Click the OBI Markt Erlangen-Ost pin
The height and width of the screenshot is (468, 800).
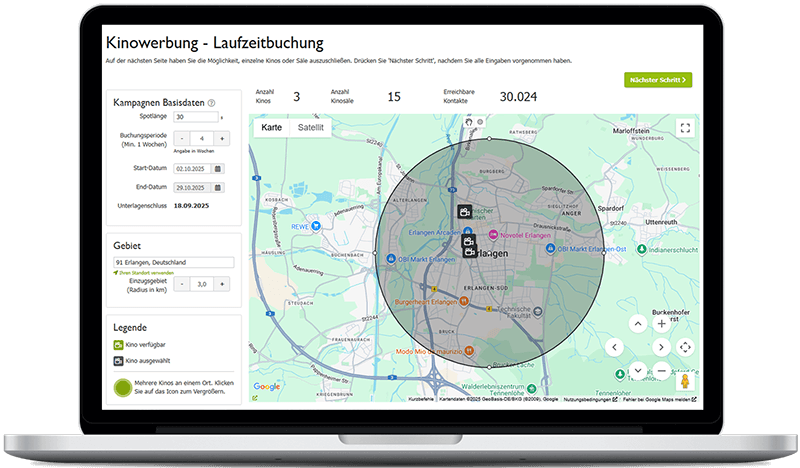[550, 249]
